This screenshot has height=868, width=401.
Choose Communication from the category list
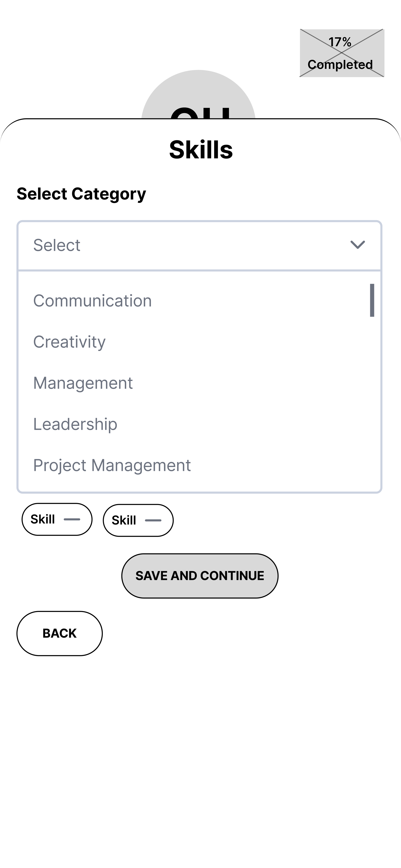(92, 301)
